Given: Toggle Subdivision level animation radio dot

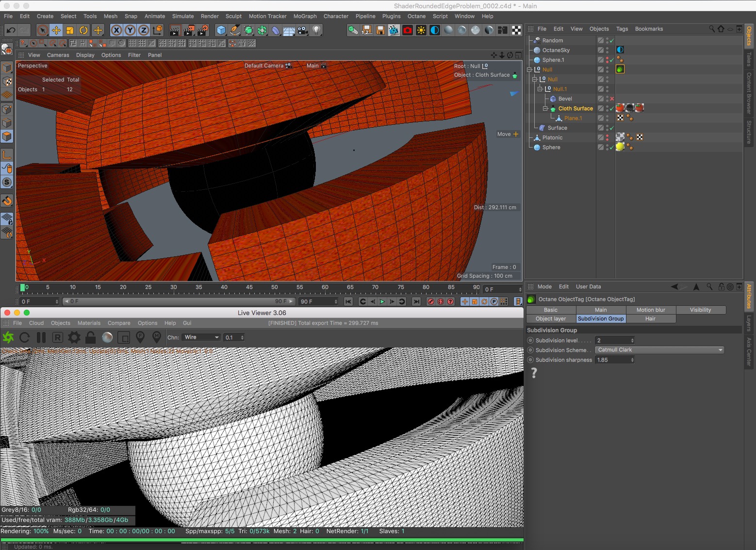Looking at the screenshot, I should (x=530, y=340).
